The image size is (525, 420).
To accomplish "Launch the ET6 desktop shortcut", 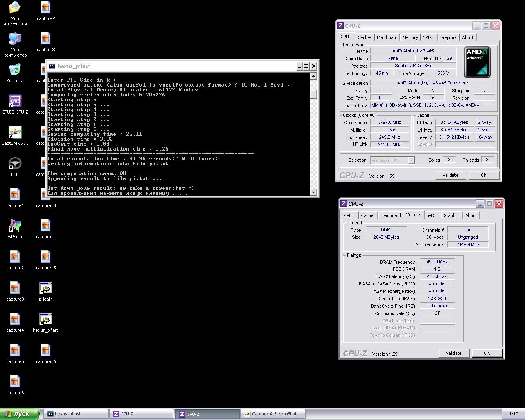I will [15, 167].
